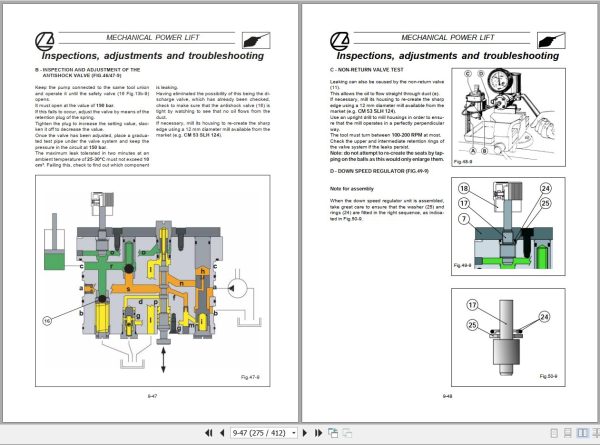
Task: Click the right page 'MECHANICAL POWER LIFT' header
Action: coord(448,37)
